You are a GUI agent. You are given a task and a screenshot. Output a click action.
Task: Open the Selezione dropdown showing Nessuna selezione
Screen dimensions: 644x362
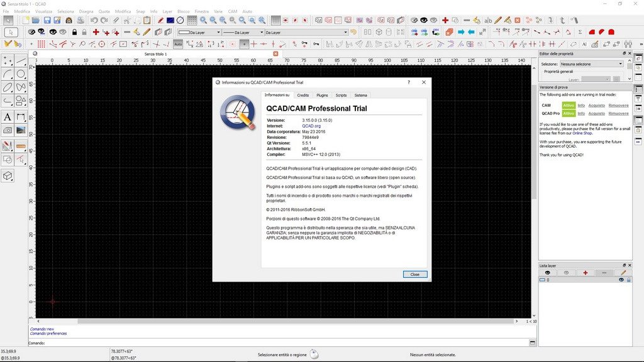point(591,63)
